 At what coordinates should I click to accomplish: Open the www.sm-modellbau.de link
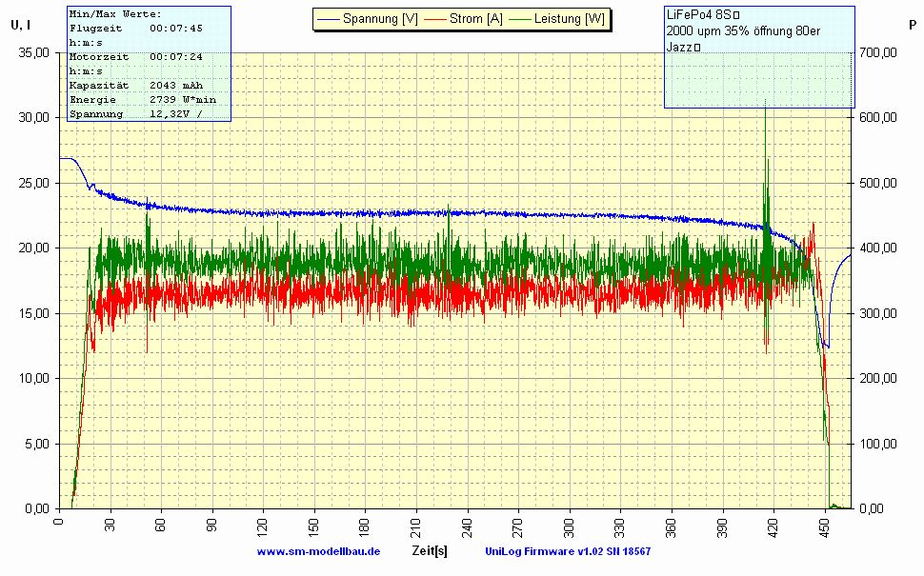click(x=318, y=551)
